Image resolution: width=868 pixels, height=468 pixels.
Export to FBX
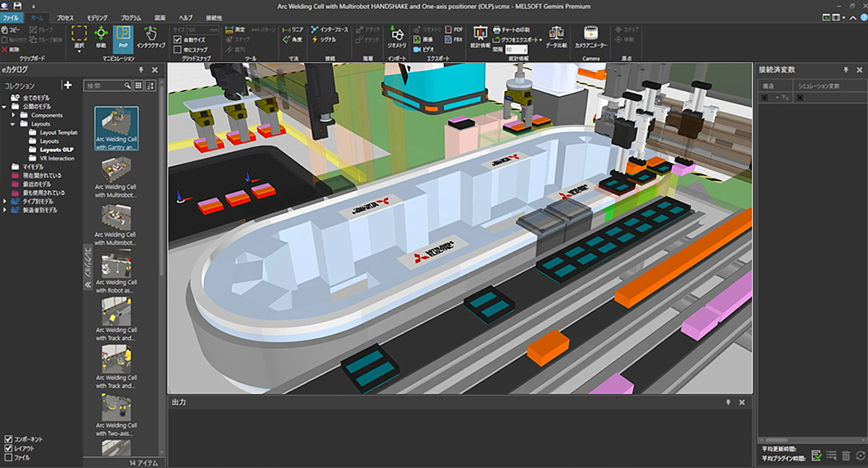(454, 40)
